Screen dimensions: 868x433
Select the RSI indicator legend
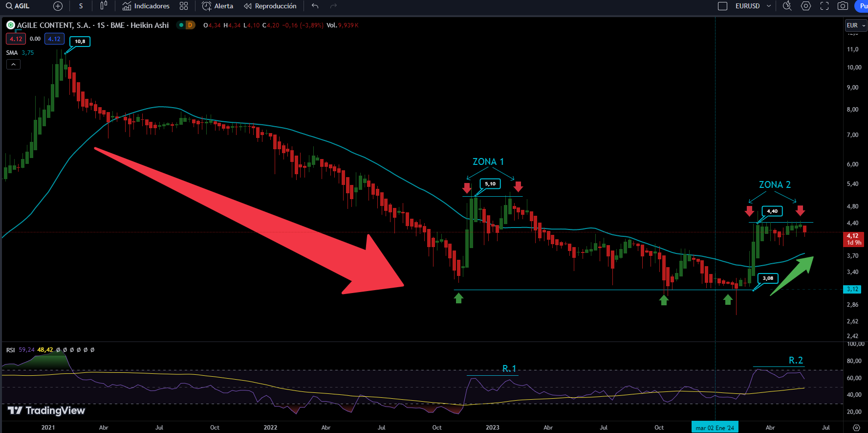[x=11, y=350]
